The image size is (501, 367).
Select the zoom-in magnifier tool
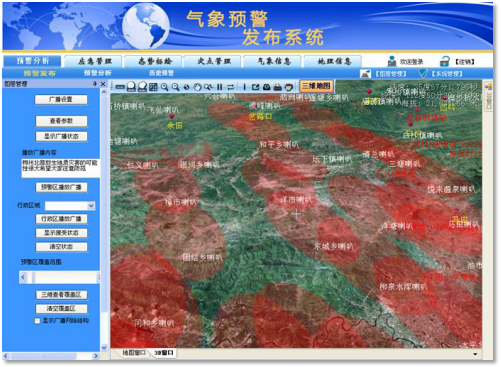coord(164,87)
